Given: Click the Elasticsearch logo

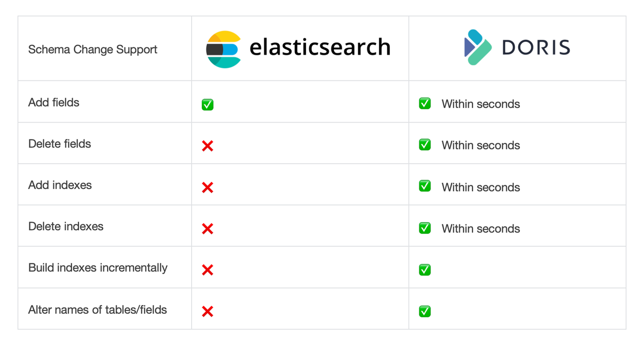Looking at the screenshot, I should click(x=298, y=49).
